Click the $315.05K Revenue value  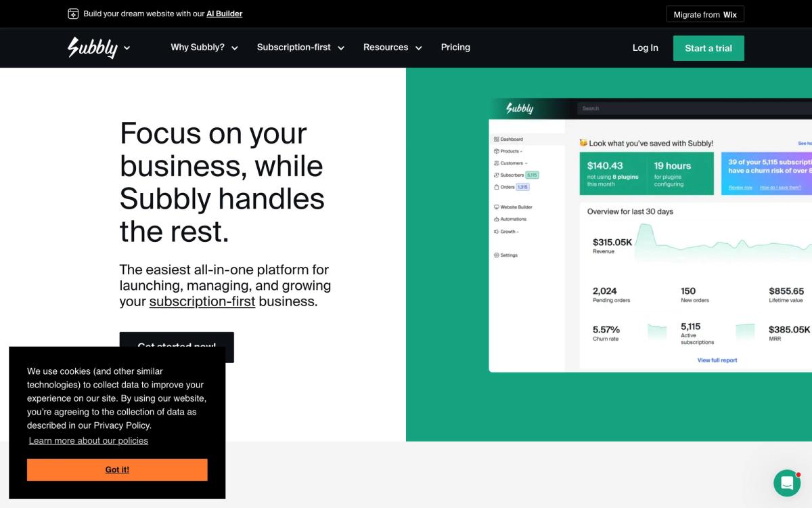pyautogui.click(x=612, y=242)
